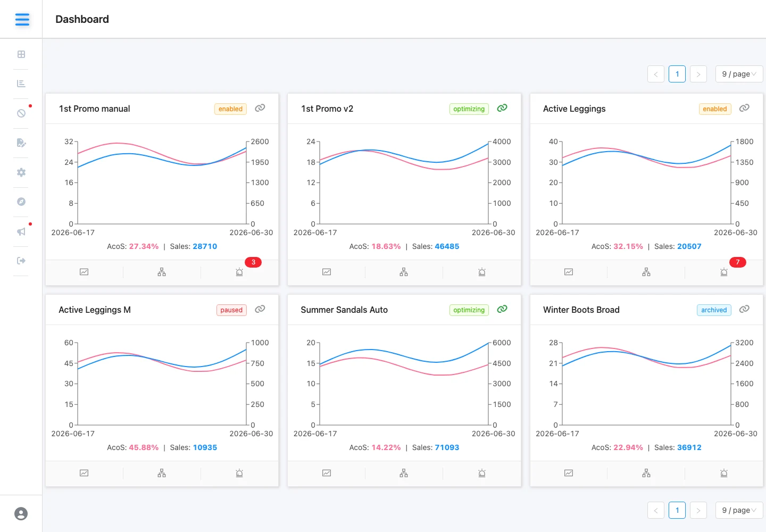The width and height of the screenshot is (766, 532).
Task: Open hierarchy view for 1st Promo manual
Action: pos(162,272)
